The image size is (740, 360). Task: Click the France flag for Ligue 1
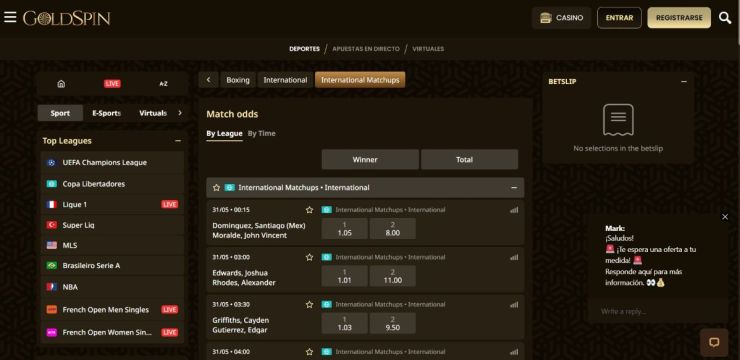(51, 204)
